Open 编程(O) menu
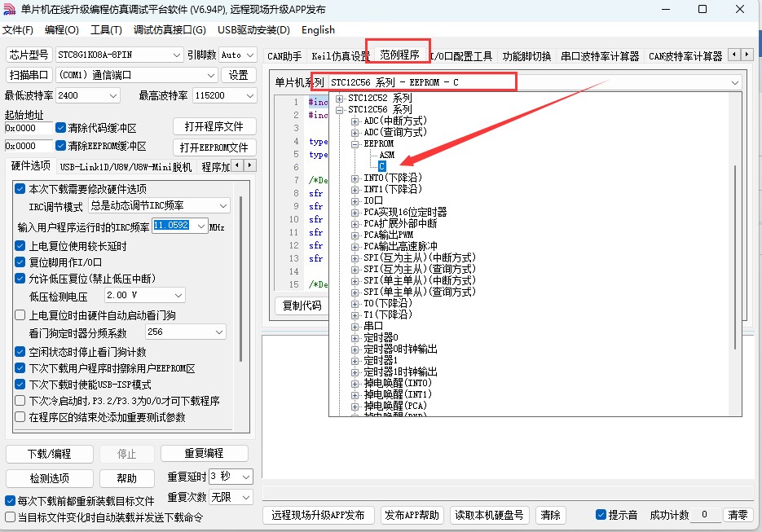This screenshot has width=762, height=532. tap(62, 30)
